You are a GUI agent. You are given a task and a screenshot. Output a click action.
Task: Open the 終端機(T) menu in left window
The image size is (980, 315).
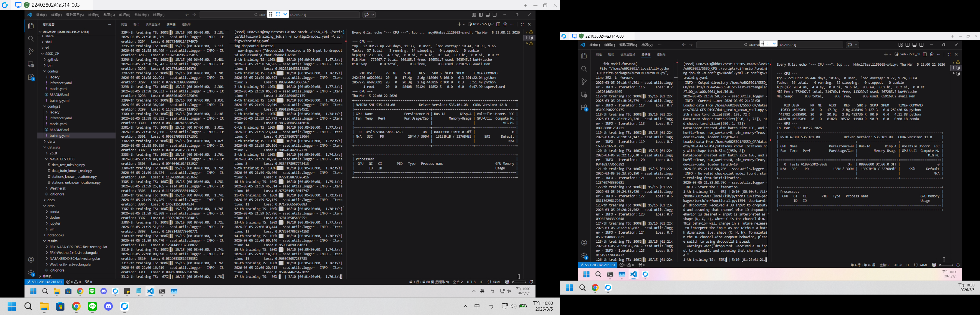141,15
